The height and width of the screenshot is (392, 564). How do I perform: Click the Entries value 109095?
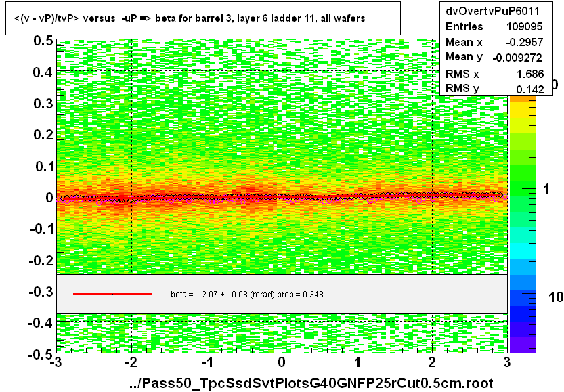(x=524, y=26)
